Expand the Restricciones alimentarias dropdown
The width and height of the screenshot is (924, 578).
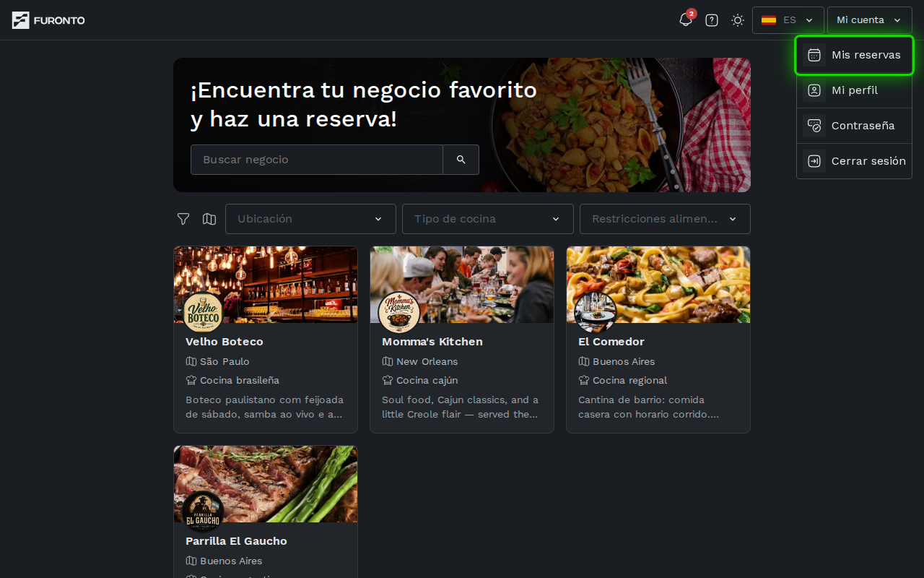click(x=665, y=219)
